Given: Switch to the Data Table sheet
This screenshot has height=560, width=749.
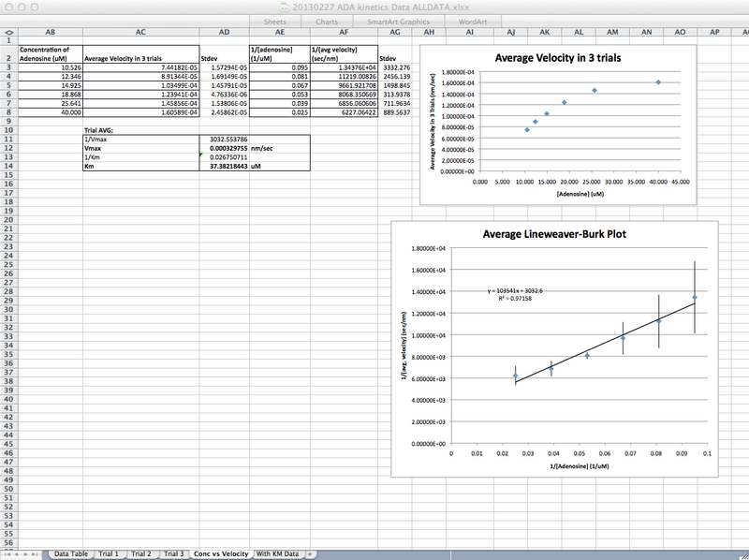Looking at the screenshot, I should 72,553.
